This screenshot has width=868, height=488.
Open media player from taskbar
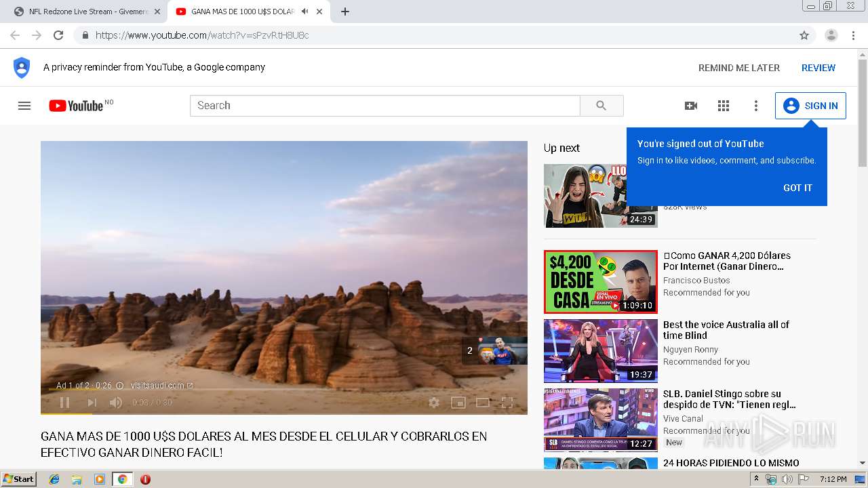point(100,479)
